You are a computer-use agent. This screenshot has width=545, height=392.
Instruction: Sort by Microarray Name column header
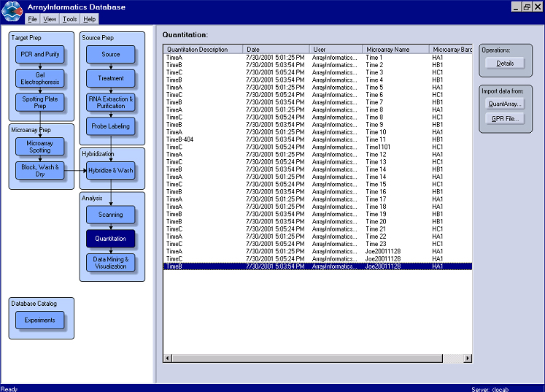pos(396,50)
